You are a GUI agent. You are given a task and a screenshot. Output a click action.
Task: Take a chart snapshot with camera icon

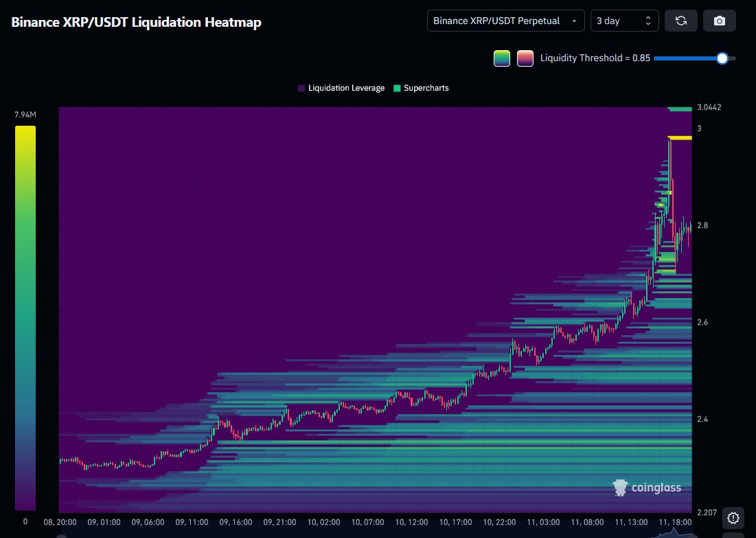[x=720, y=21]
